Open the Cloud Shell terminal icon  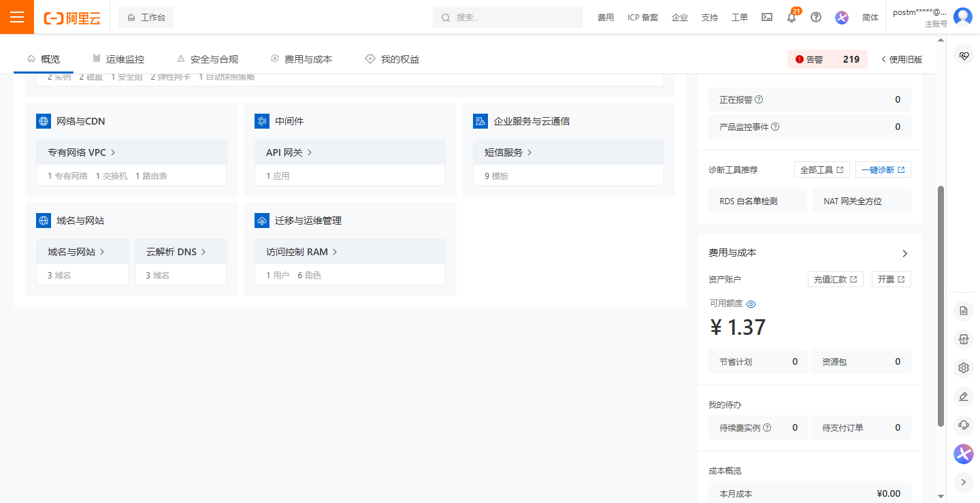[x=767, y=18]
